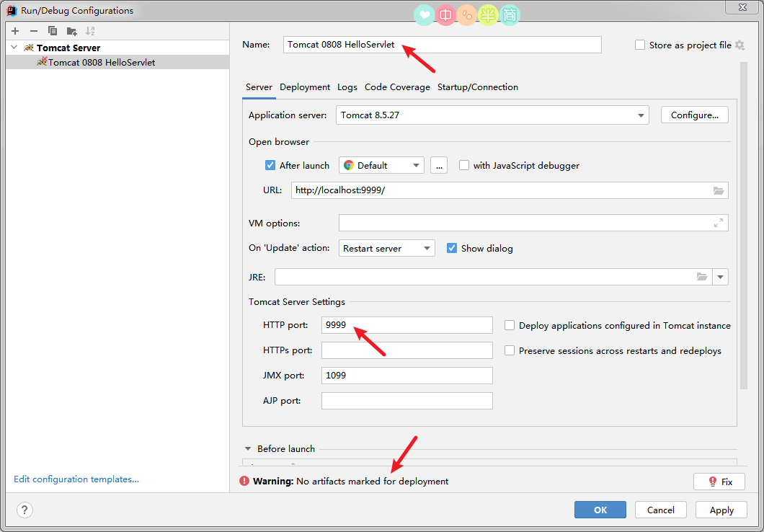Open the Default browser dropdown
764x532 pixels.
pos(381,165)
